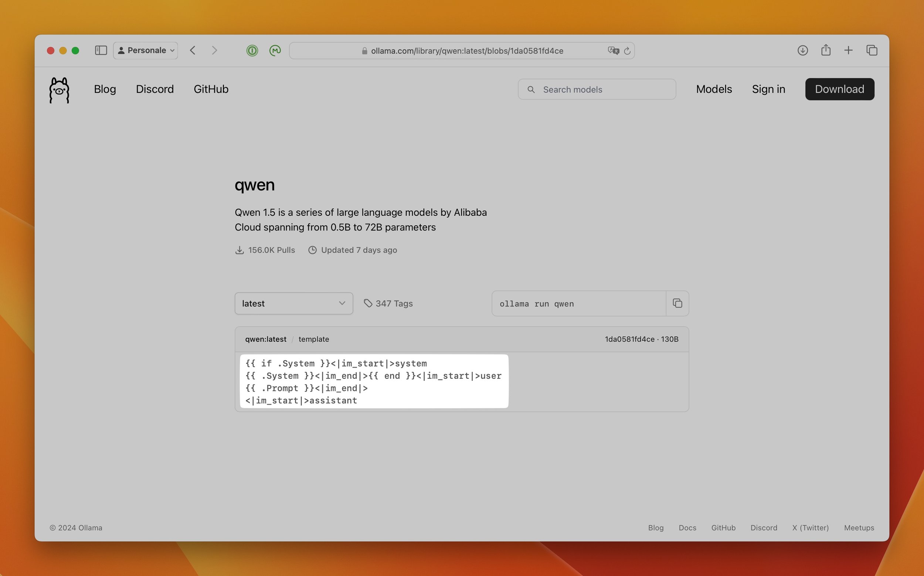
Task: Open the 1Password extension icon
Action: [x=252, y=50]
